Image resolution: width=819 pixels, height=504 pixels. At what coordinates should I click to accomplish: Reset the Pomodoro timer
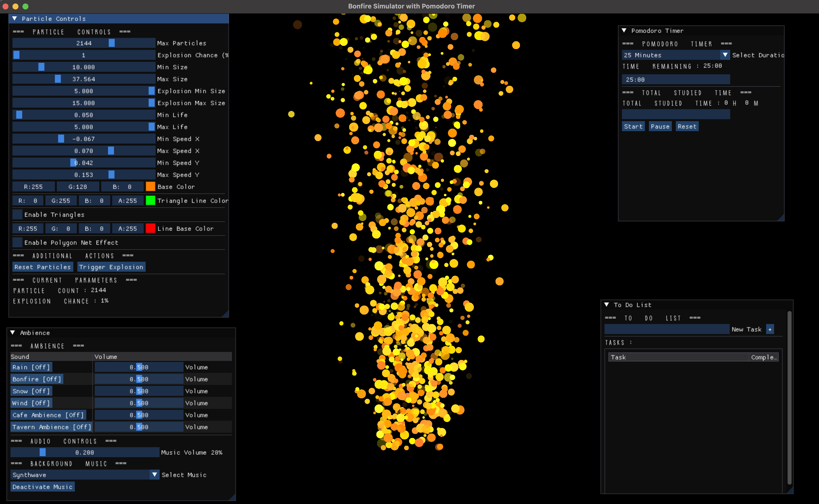point(687,126)
